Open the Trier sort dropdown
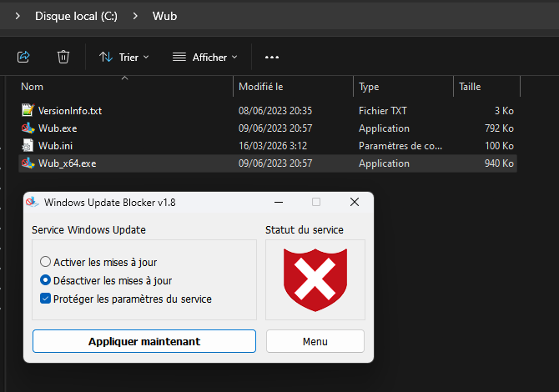Image resolution: width=559 pixels, height=392 pixels. pyautogui.click(x=123, y=57)
